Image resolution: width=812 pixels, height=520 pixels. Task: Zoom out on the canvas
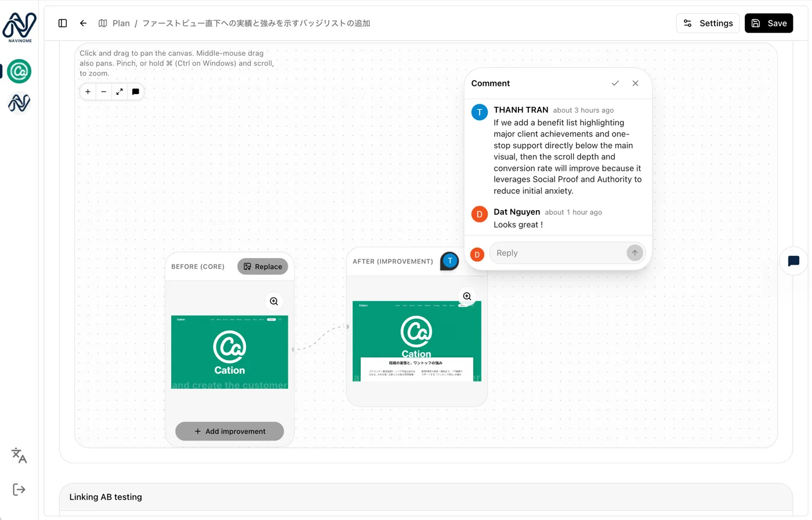(104, 92)
